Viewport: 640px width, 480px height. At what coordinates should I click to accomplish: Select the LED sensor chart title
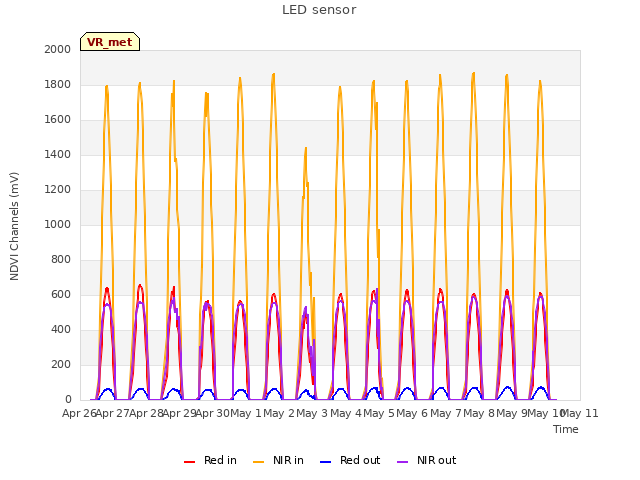tap(319, 10)
